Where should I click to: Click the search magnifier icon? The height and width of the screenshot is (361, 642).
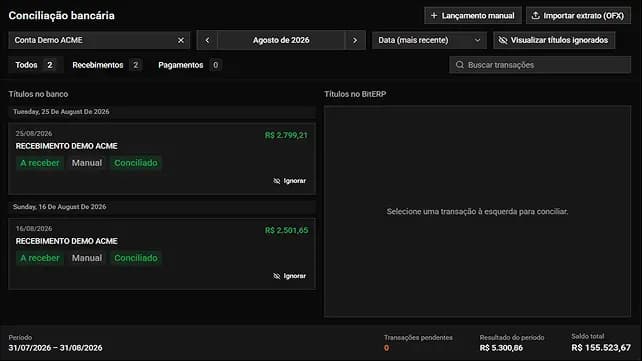tap(460, 65)
